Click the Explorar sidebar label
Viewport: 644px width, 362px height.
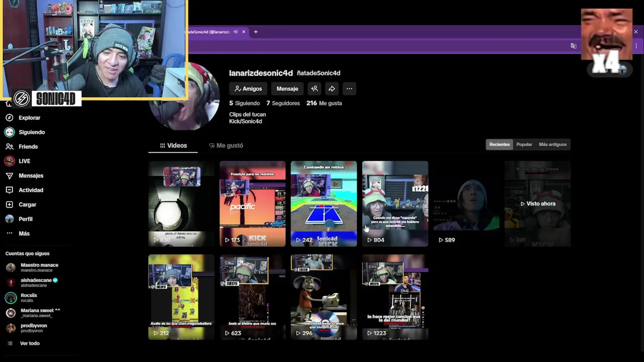click(29, 118)
